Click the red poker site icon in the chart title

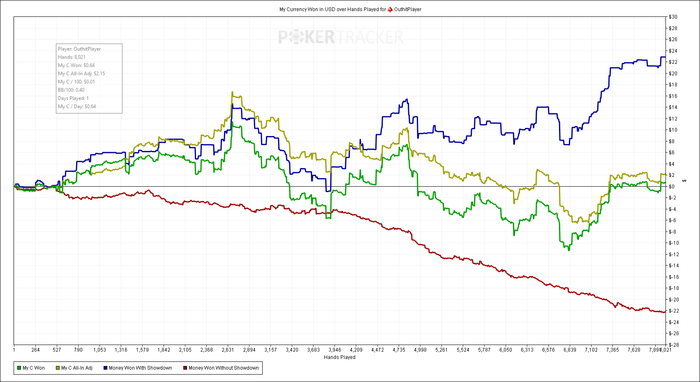(390, 9)
